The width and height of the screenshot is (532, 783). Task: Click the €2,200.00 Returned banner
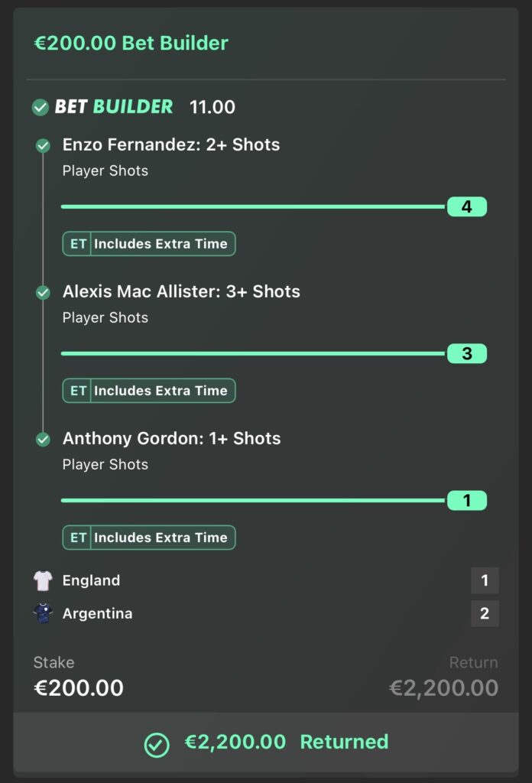[265, 742]
